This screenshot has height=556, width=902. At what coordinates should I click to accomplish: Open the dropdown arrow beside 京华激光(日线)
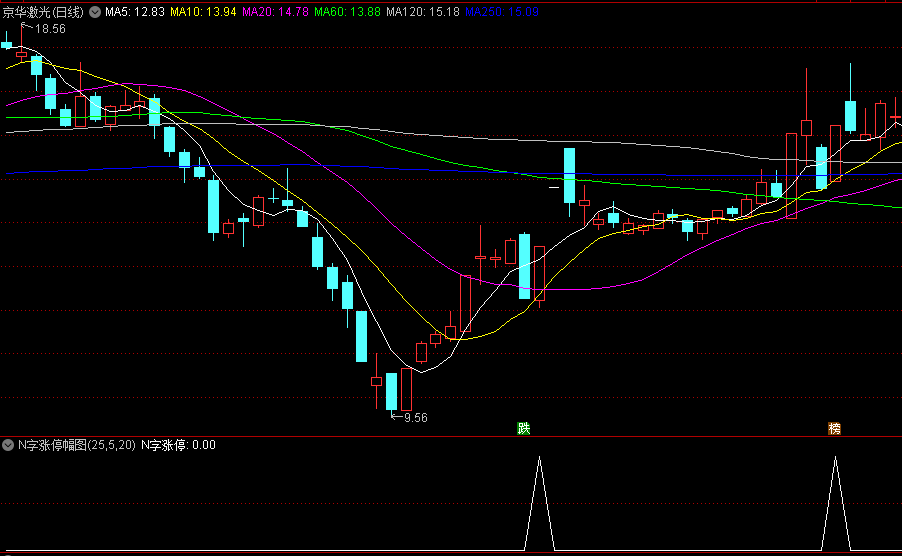95,11
